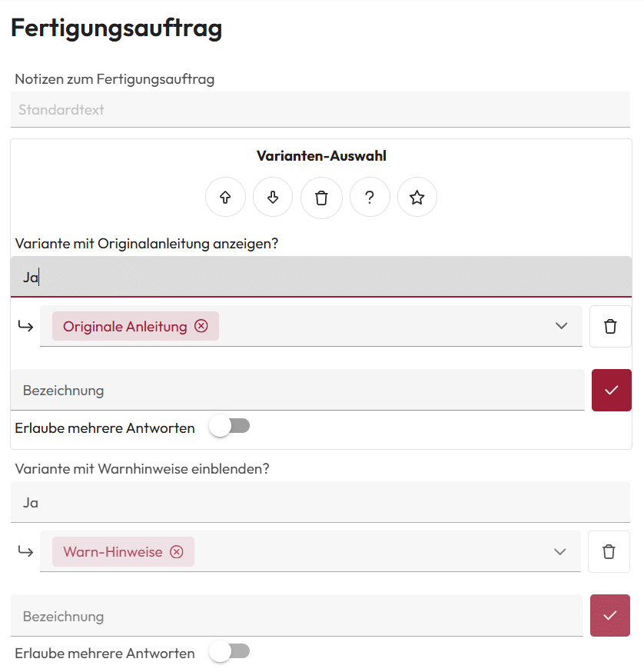Viewport: 644px width, 672px height.
Task: Move the variant question up
Action: 225,197
